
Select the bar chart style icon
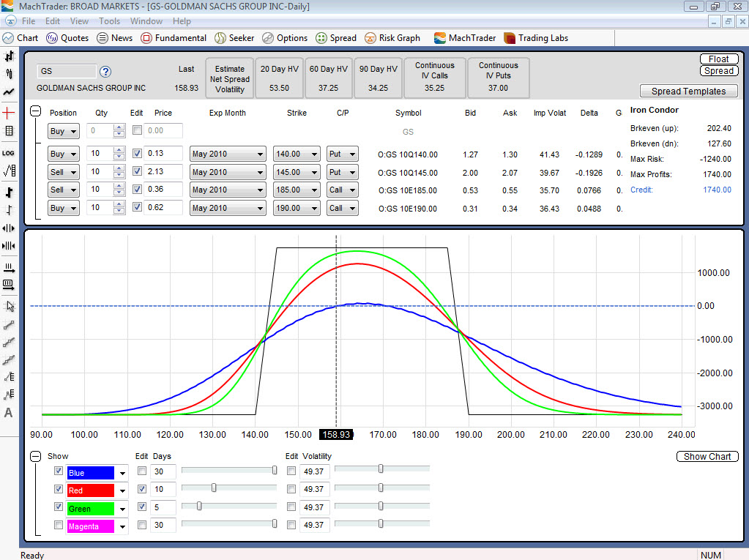9,57
